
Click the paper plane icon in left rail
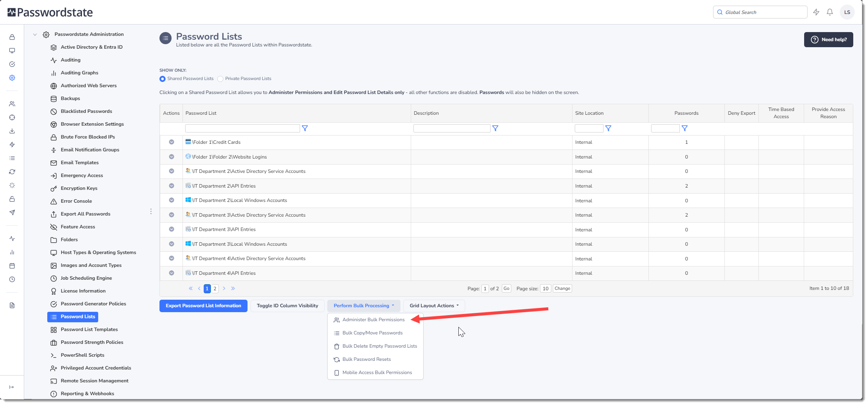pyautogui.click(x=12, y=213)
